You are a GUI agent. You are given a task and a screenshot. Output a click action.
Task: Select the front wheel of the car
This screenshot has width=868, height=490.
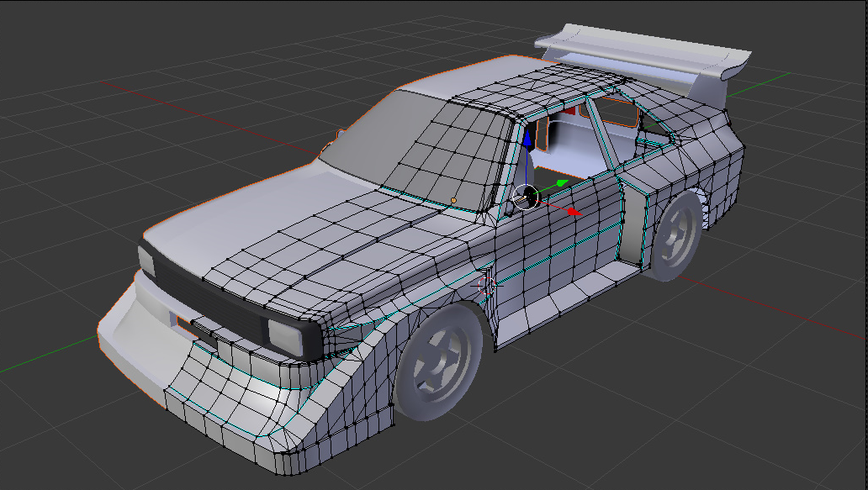click(438, 362)
